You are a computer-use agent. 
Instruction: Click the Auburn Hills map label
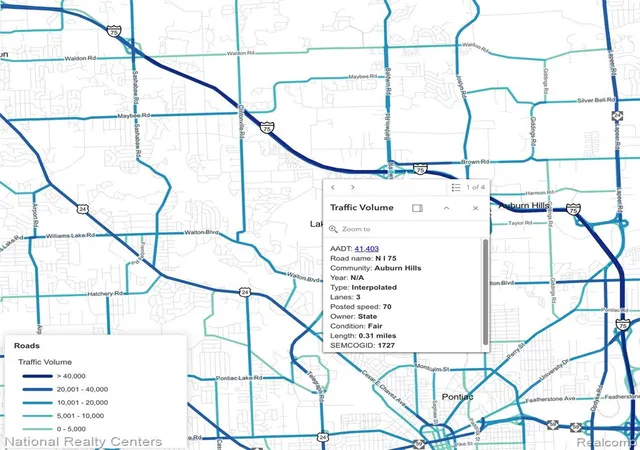coord(524,206)
